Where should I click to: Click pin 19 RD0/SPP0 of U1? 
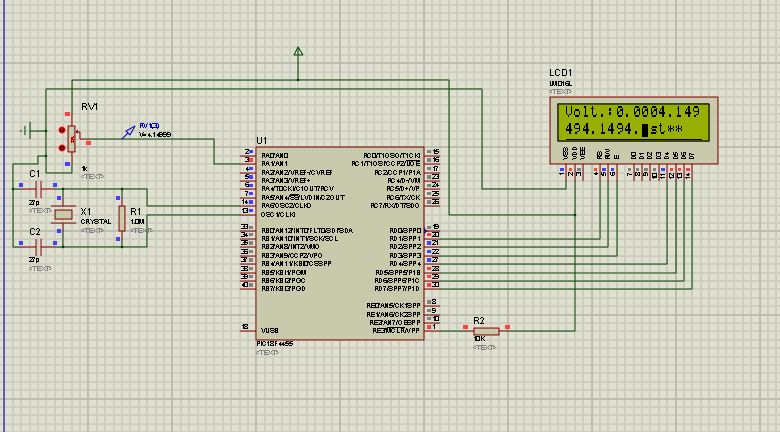(x=432, y=230)
